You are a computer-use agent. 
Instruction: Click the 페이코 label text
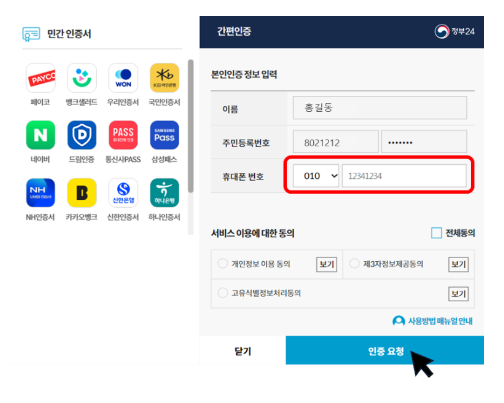click(x=40, y=102)
